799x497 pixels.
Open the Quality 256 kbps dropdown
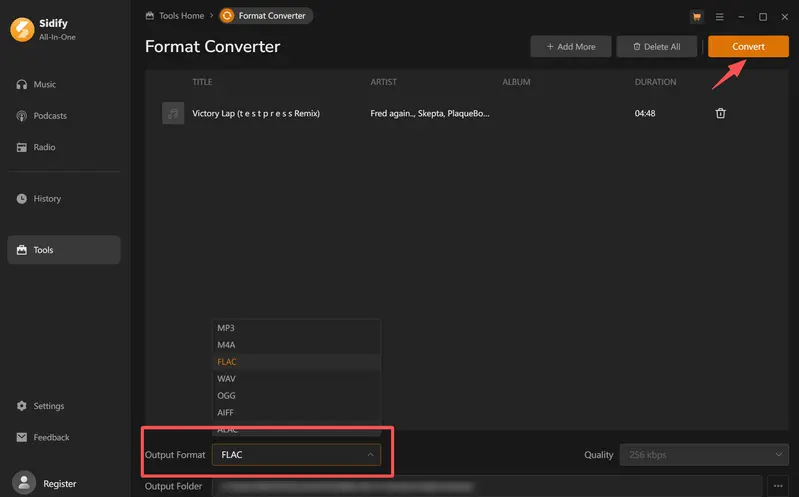704,455
